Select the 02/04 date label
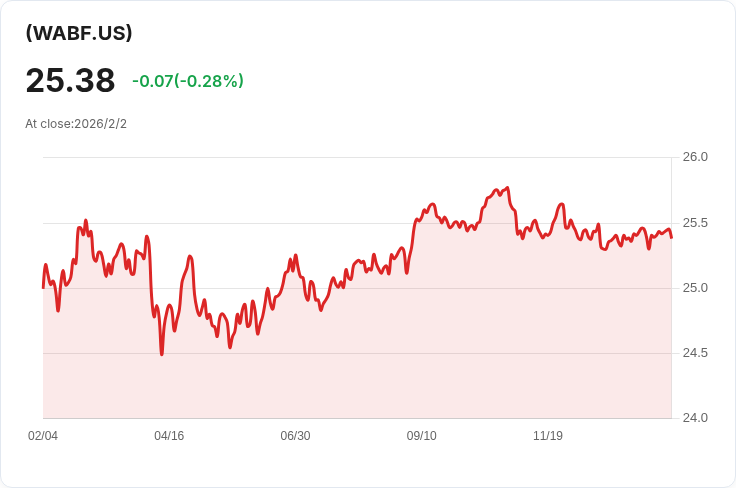The width and height of the screenshot is (736, 488). pos(43,436)
